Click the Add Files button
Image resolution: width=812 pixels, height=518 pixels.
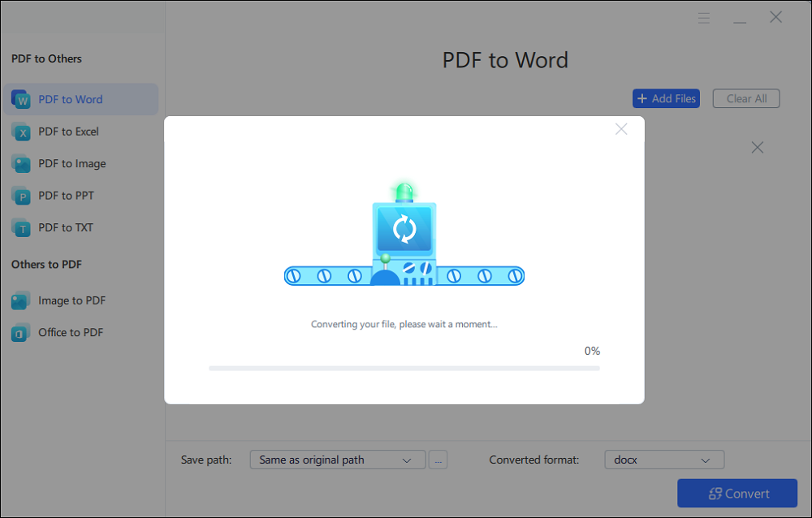666,97
